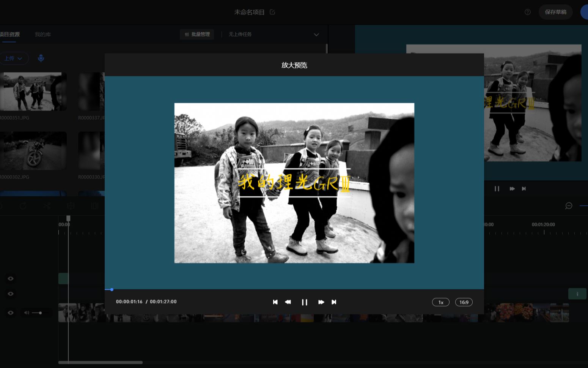This screenshot has width=588, height=368.
Task: Click the microphone recording icon
Action: pyautogui.click(x=41, y=58)
